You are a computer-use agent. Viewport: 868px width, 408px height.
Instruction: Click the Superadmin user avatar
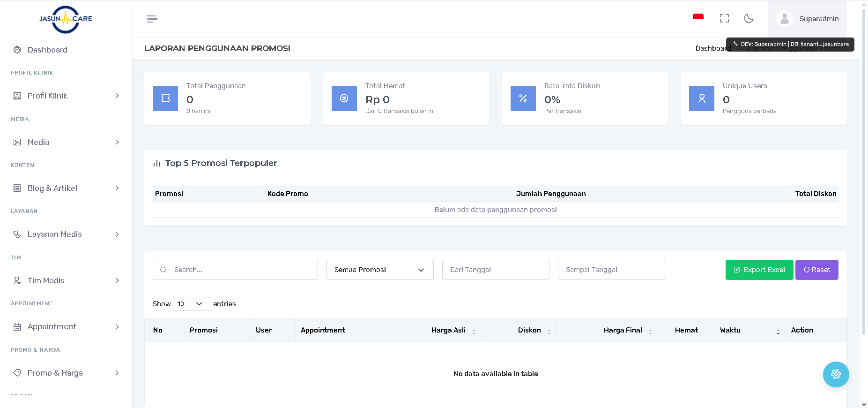(784, 19)
